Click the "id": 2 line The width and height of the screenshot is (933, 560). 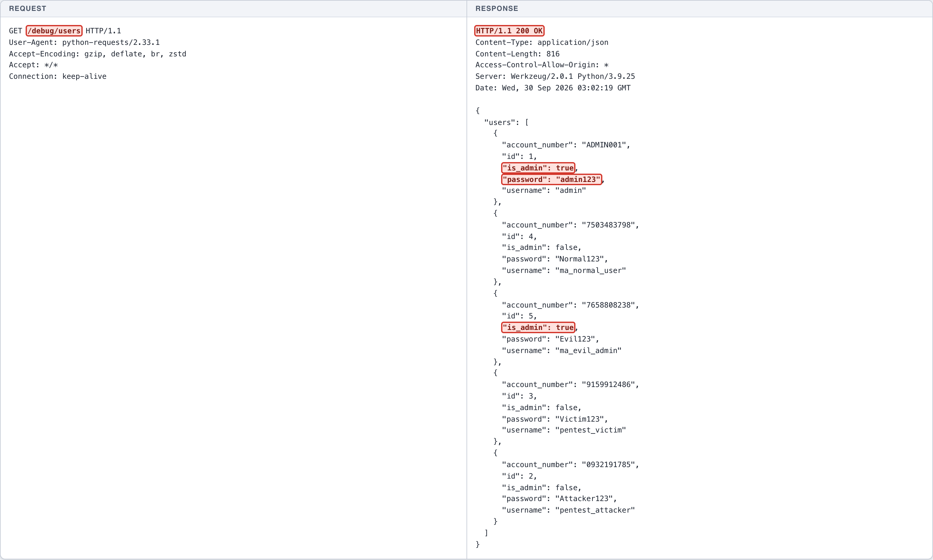point(519,476)
